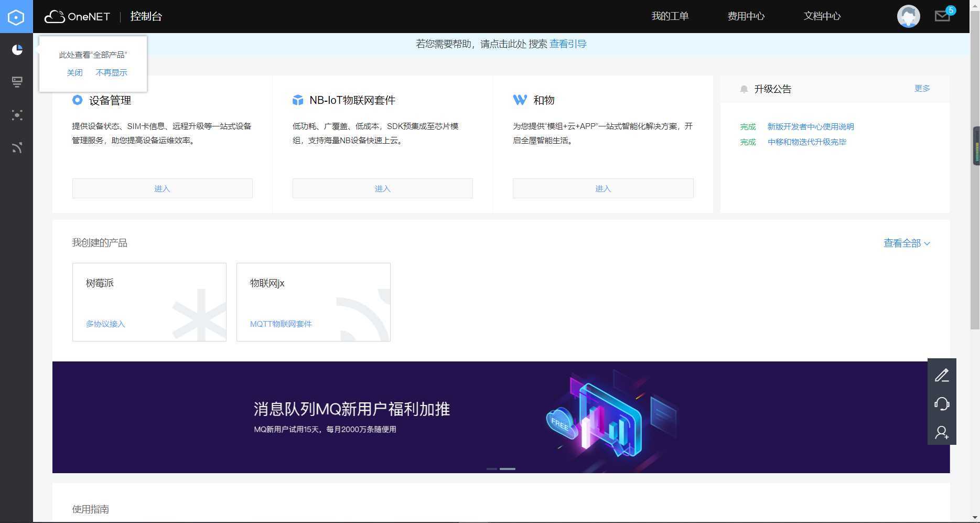Open the pencil feedback floating icon

pos(942,375)
